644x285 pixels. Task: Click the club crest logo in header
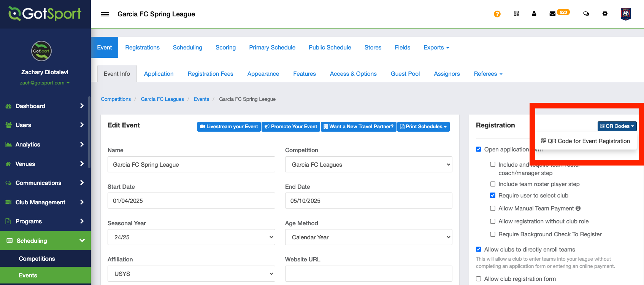[x=625, y=14]
